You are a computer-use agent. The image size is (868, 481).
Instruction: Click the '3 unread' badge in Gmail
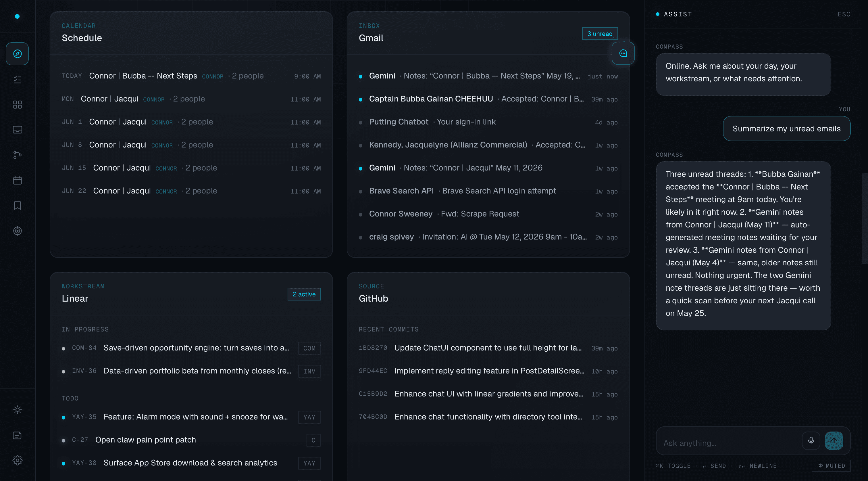pos(600,34)
